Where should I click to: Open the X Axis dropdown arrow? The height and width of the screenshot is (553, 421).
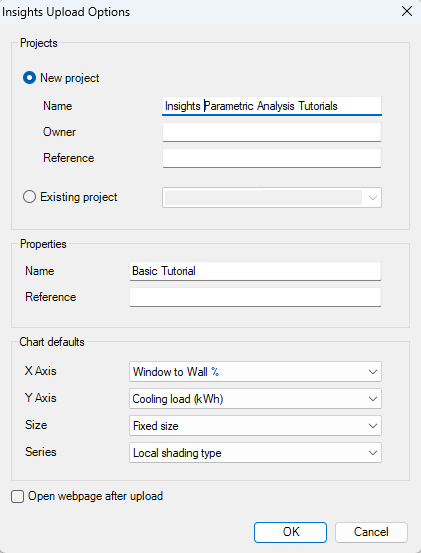tap(373, 372)
